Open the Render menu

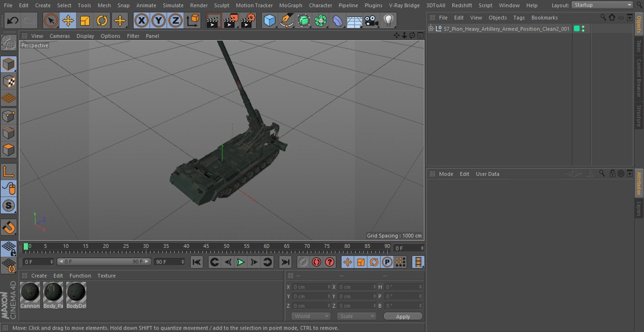199,5
